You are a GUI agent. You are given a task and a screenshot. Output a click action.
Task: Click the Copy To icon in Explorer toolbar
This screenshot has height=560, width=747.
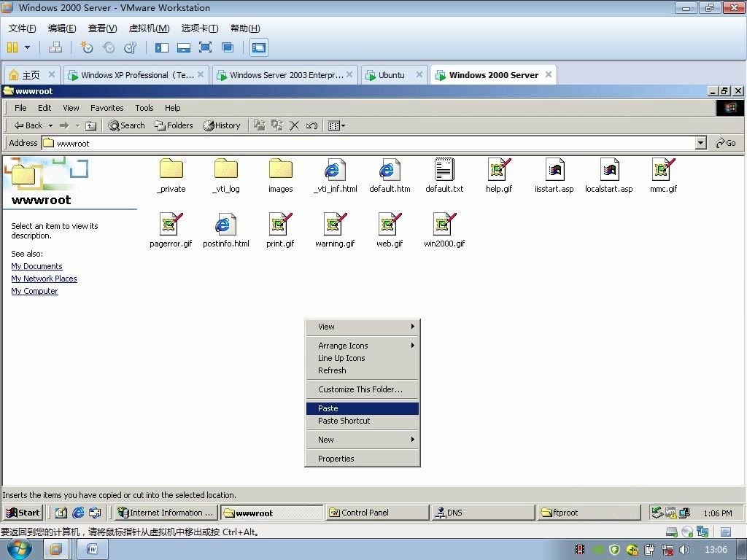(277, 125)
